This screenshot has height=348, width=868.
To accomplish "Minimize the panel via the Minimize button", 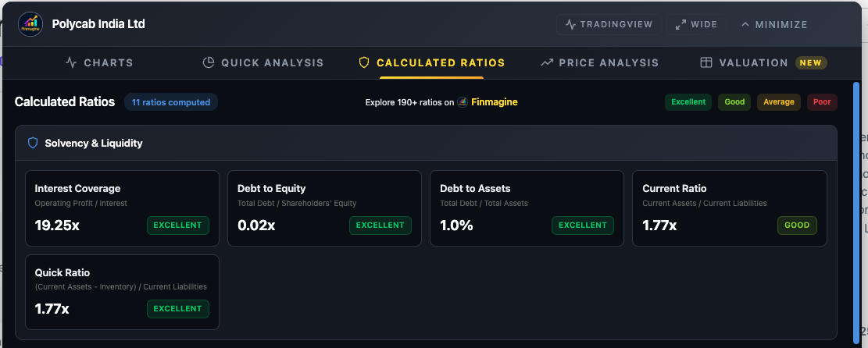I will pyautogui.click(x=774, y=24).
